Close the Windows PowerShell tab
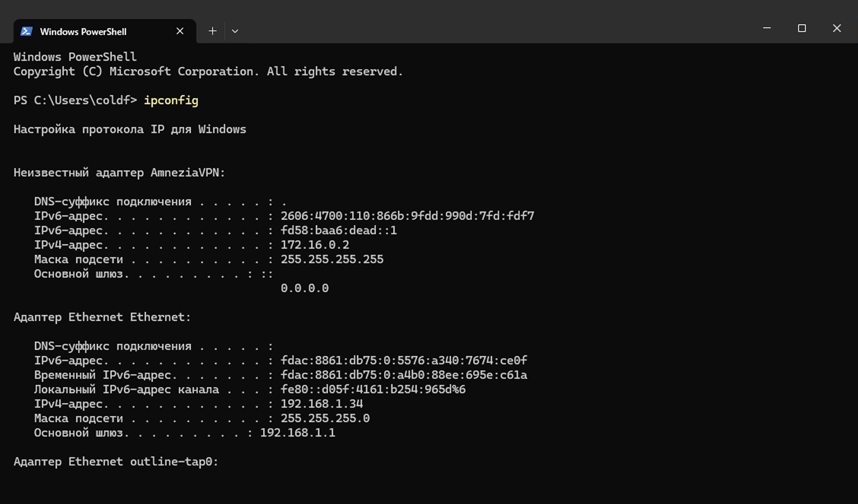Screen dimensions: 858x504 [180, 31]
